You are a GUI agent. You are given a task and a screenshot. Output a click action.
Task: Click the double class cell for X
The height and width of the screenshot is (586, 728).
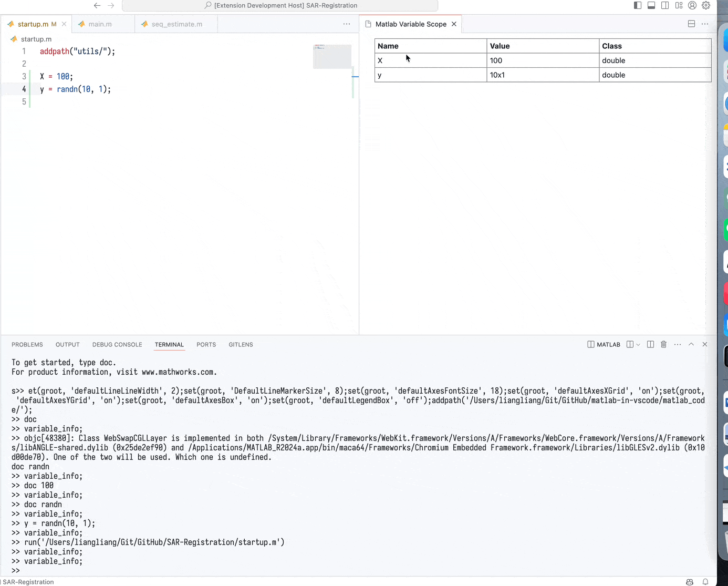(x=655, y=60)
